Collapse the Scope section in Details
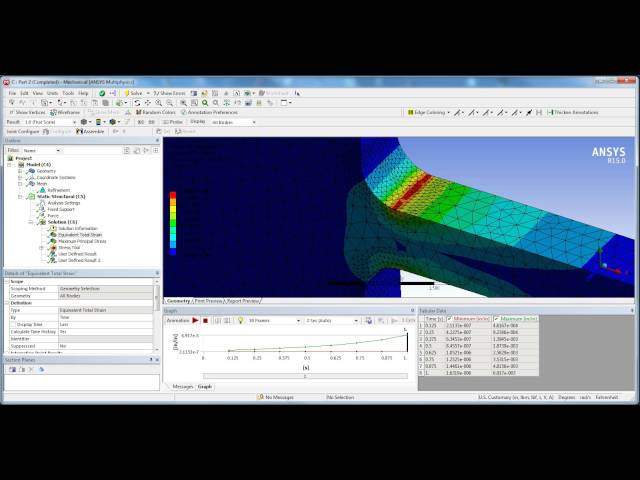The width and height of the screenshot is (640, 480). [x=7, y=282]
